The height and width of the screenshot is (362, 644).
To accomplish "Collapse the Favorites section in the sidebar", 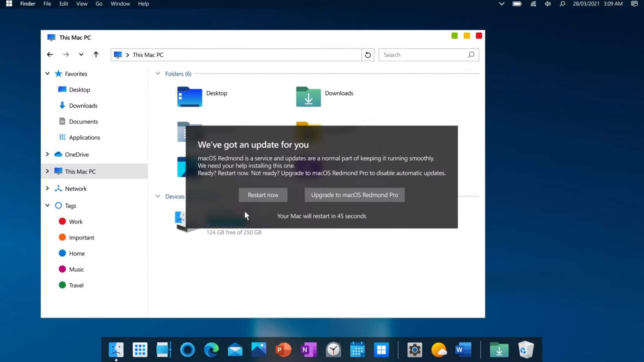I will point(47,73).
